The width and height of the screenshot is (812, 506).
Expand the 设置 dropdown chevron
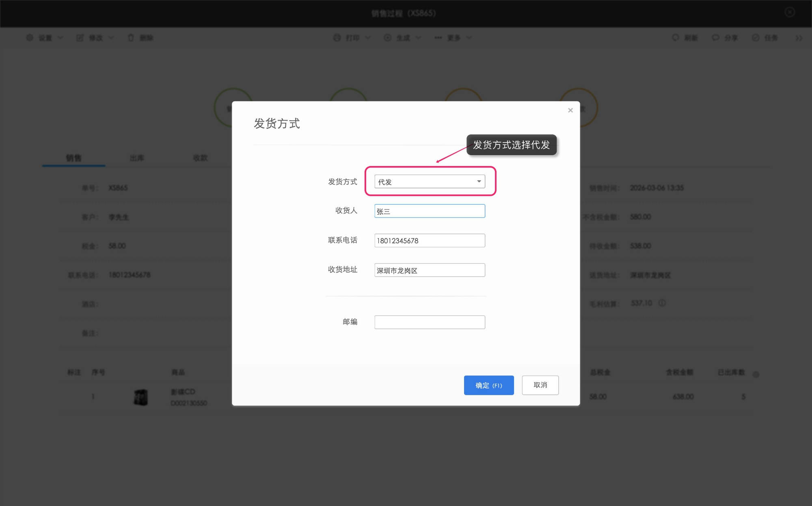(60, 37)
